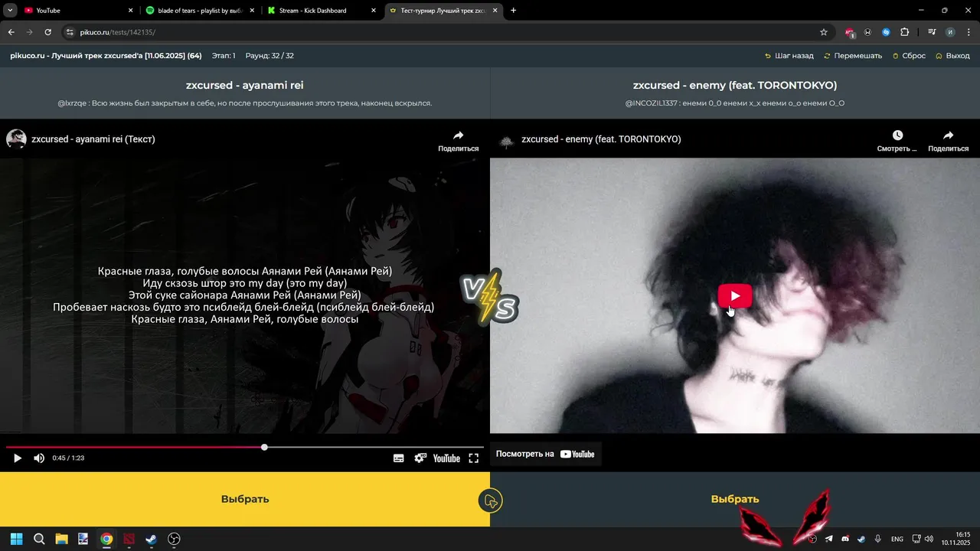View site information icon in address bar
The image size is (980, 551).
[70, 32]
